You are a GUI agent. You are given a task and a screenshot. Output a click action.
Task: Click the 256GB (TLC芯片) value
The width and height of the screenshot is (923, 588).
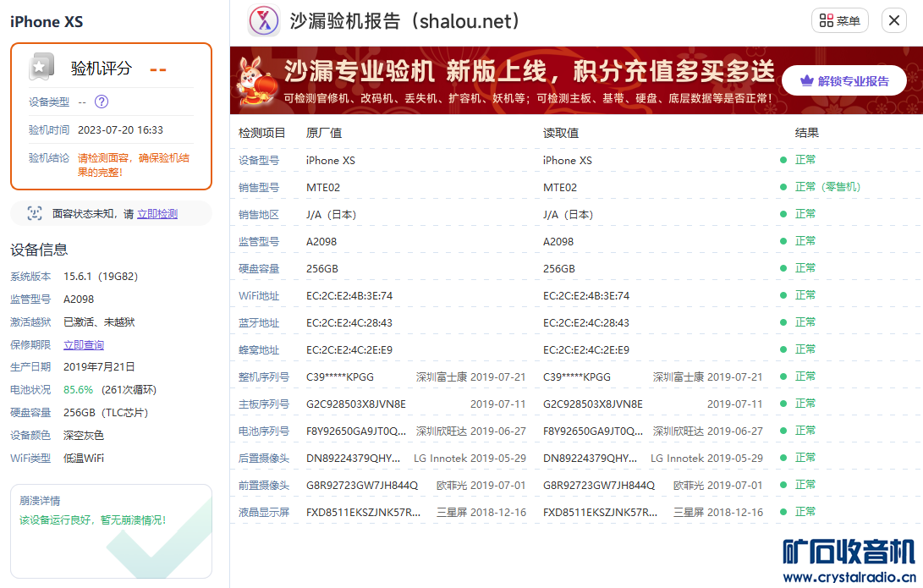106,413
